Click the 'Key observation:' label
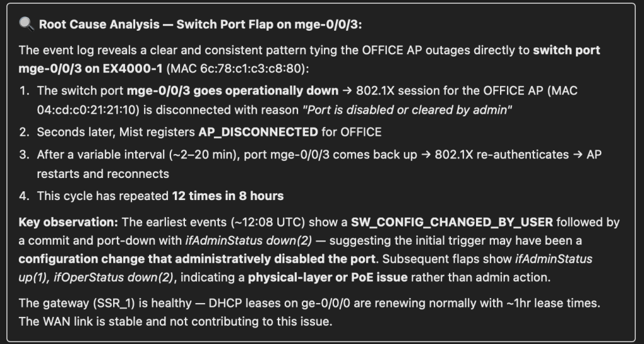Image resolution: width=644 pixels, height=344 pixels. click(57, 223)
